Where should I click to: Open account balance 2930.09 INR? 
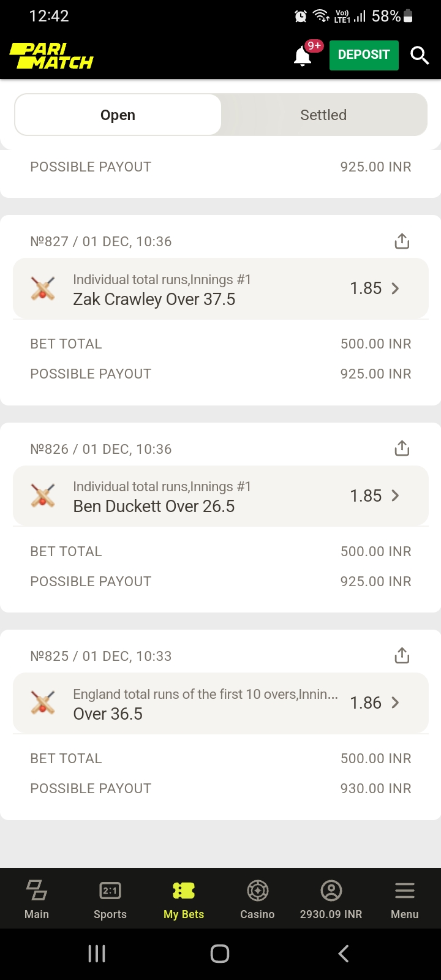[331, 899]
